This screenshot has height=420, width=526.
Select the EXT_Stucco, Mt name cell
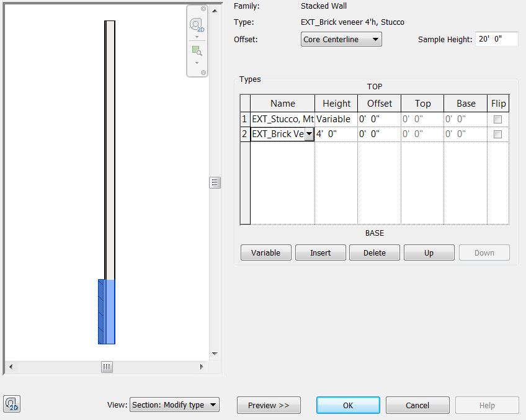(x=282, y=119)
